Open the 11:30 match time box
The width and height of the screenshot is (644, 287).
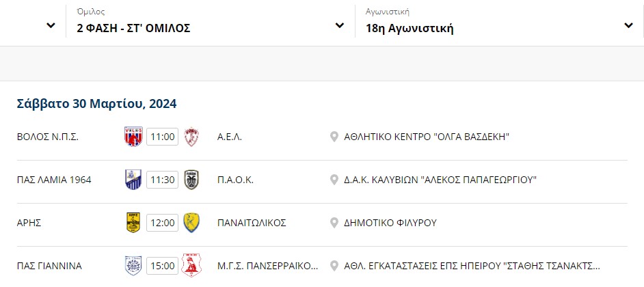pos(163,180)
